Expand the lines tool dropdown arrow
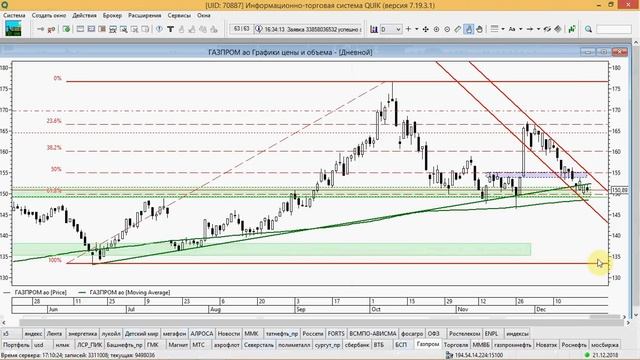The image size is (640, 360). tap(502, 29)
